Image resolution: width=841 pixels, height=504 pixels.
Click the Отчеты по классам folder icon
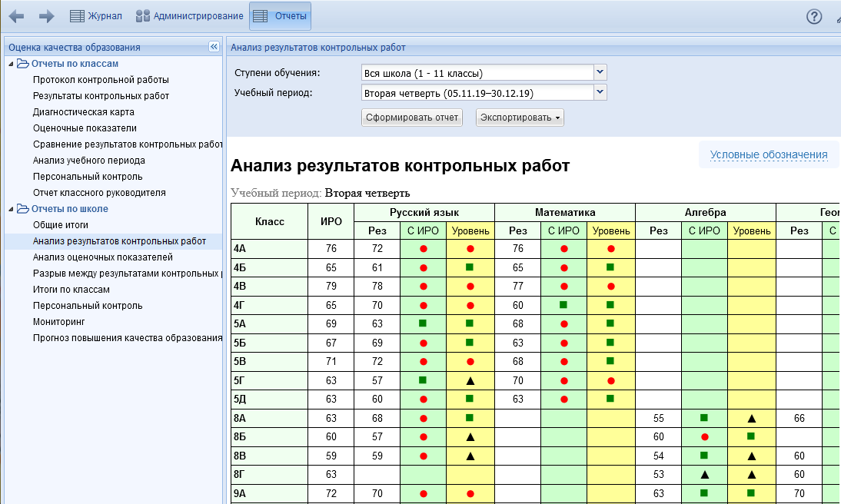(22, 64)
